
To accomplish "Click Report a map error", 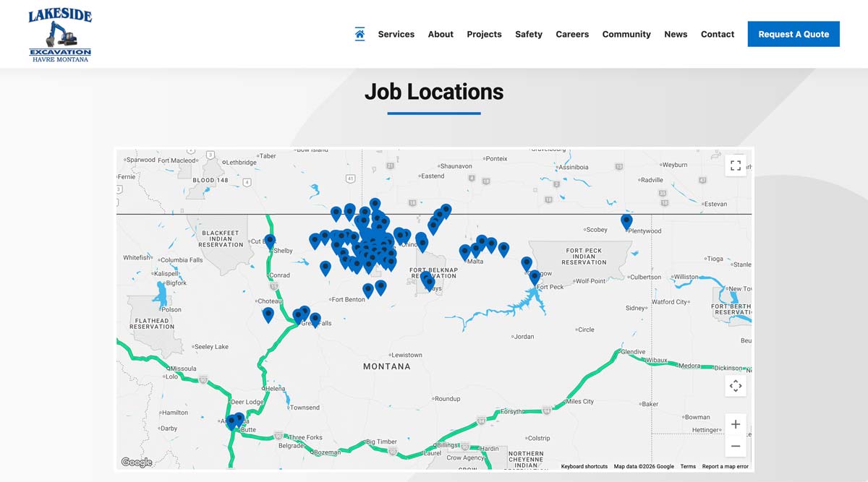I will point(726,467).
